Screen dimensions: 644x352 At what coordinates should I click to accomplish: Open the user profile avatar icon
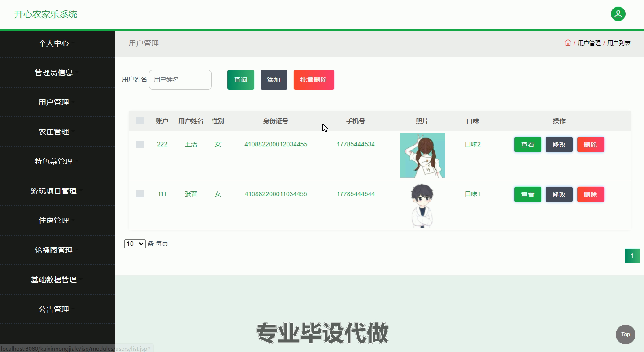coord(618,14)
